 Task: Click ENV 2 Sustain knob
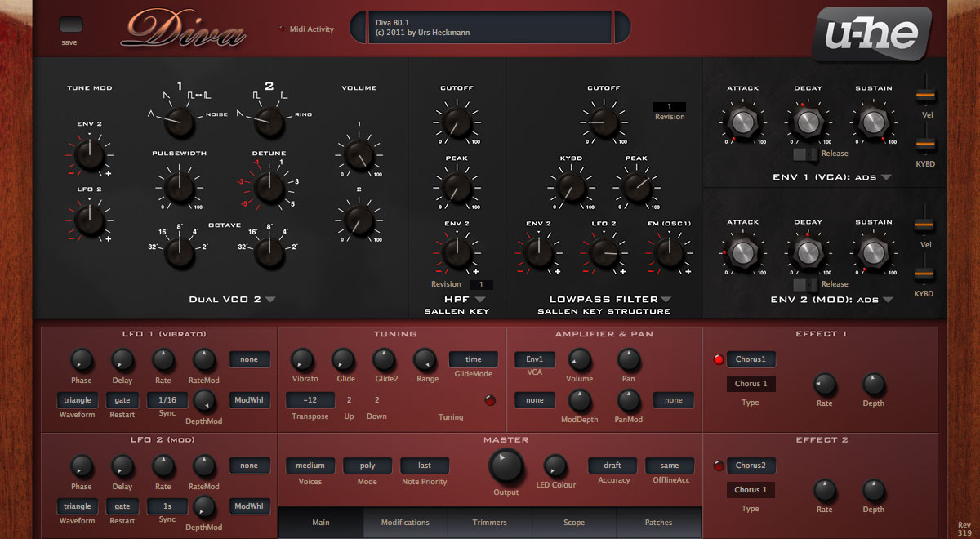coord(872,252)
